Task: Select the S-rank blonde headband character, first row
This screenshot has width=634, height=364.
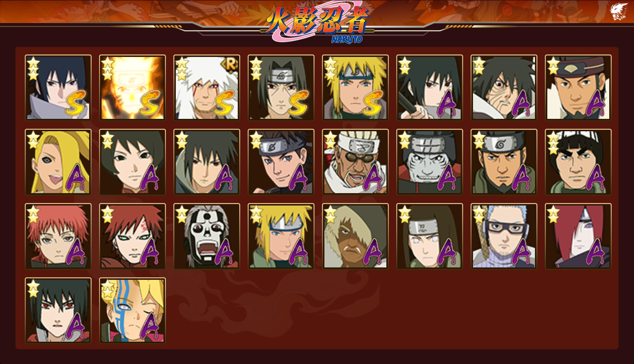Action: [355, 88]
